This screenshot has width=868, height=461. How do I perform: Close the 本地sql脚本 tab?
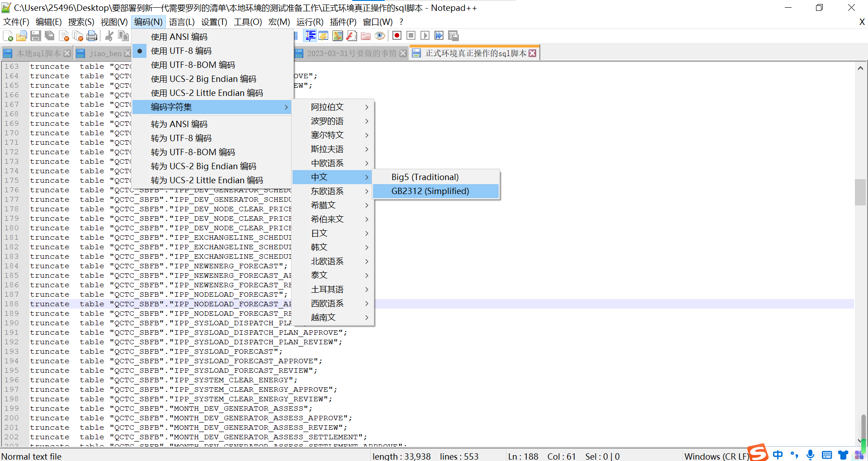pos(67,53)
